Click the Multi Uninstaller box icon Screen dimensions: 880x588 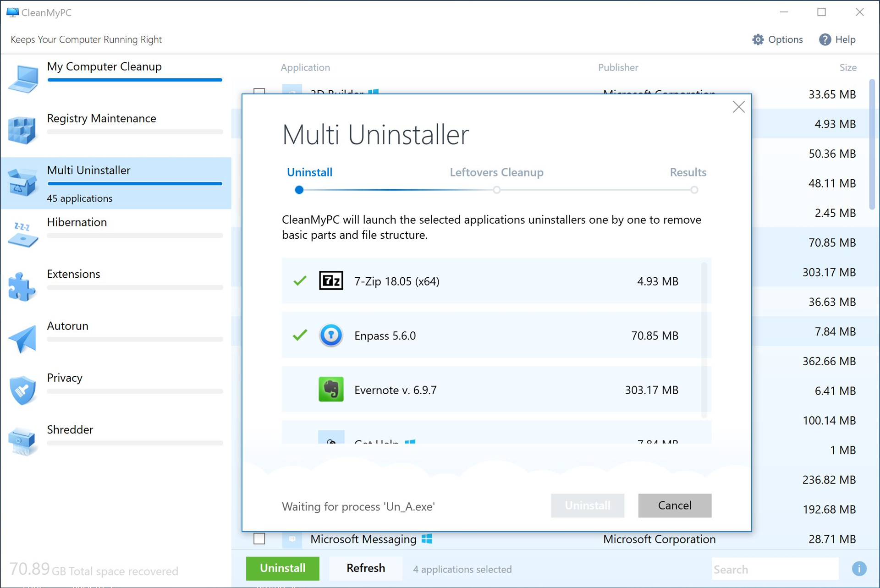(22, 182)
